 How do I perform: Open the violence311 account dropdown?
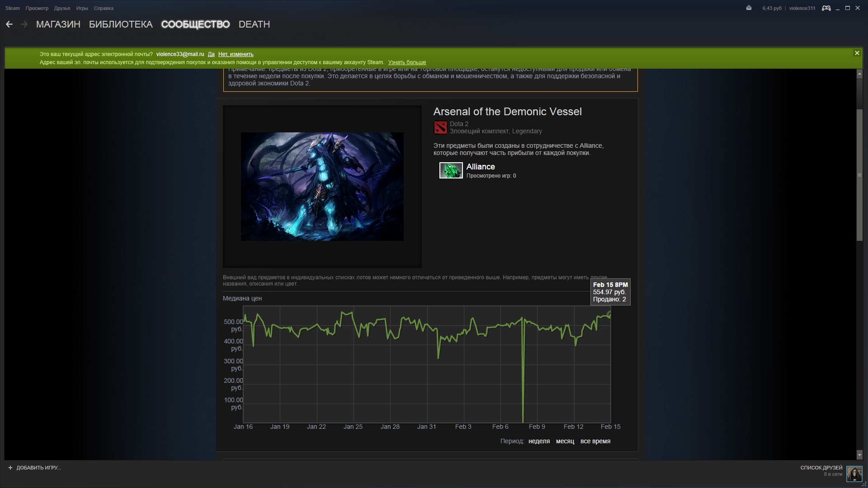pyautogui.click(x=802, y=8)
